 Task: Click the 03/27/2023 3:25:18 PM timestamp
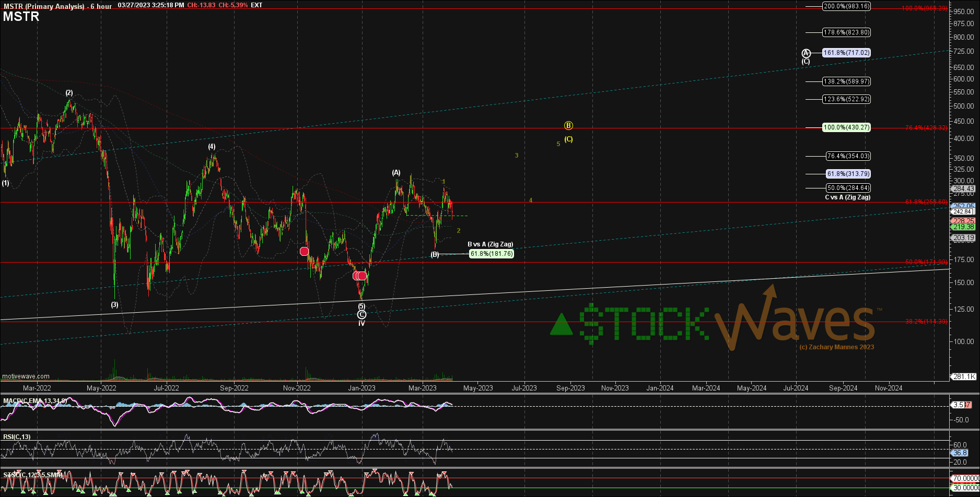click(x=150, y=5)
